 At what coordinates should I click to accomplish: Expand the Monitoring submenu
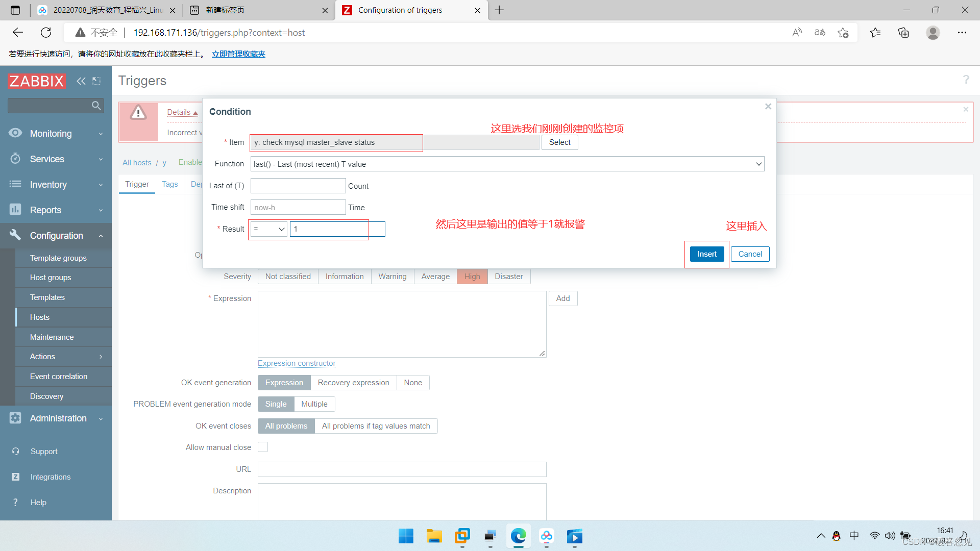point(57,133)
